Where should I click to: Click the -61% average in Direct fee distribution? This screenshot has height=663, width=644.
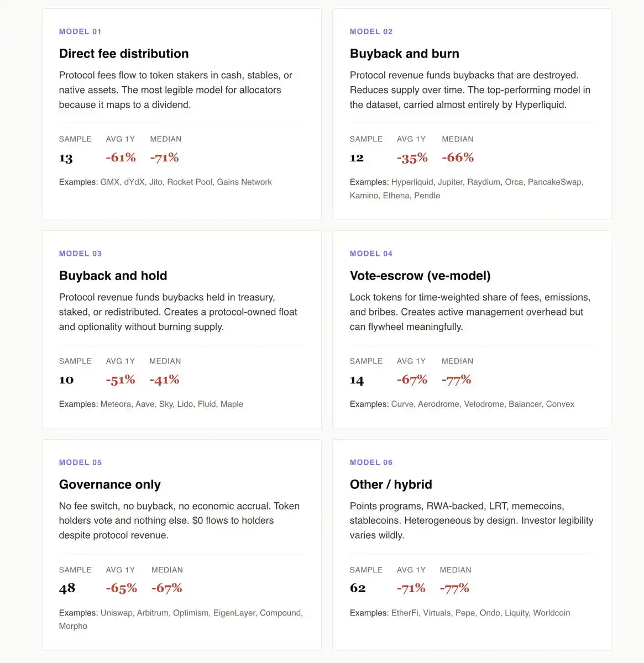point(121,157)
